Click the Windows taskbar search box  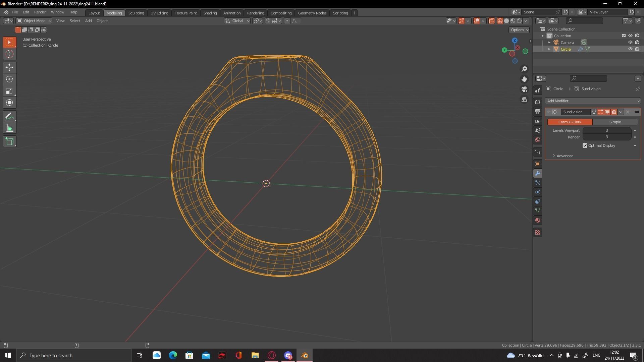tap(74, 355)
